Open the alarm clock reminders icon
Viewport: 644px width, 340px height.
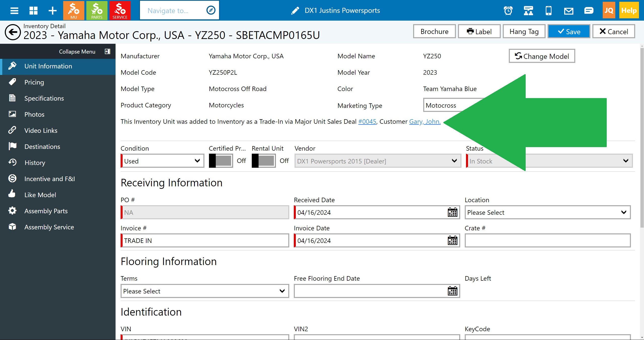(x=508, y=11)
